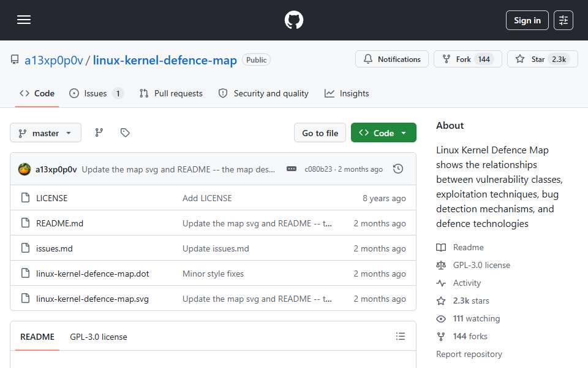Screen dimensions: 588x368
Task: Open the Insights tab
Action: [347, 93]
